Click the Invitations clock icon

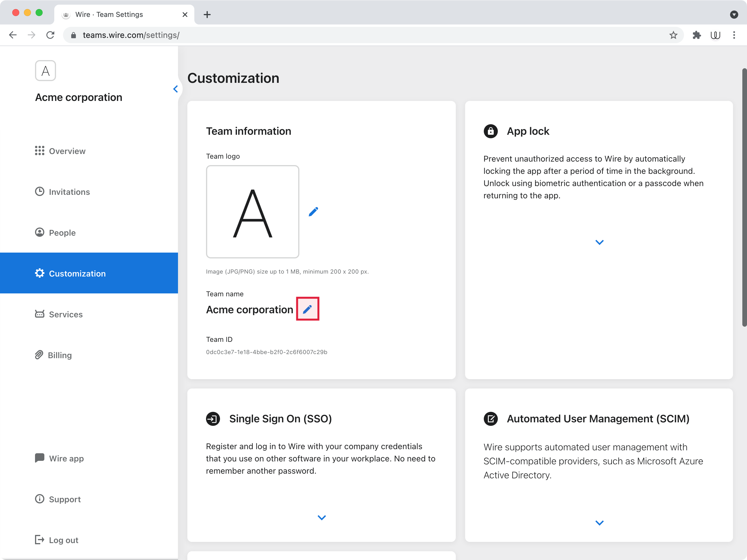pos(39,191)
